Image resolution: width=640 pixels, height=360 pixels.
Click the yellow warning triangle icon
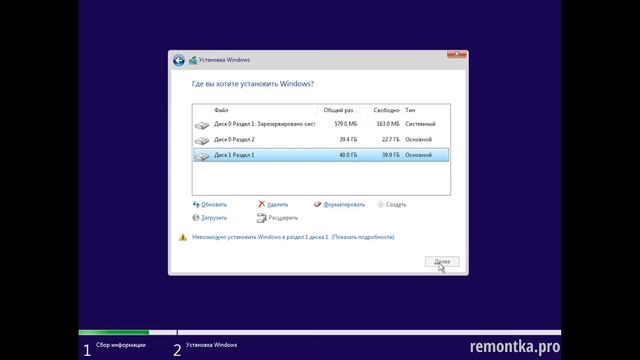point(182,237)
